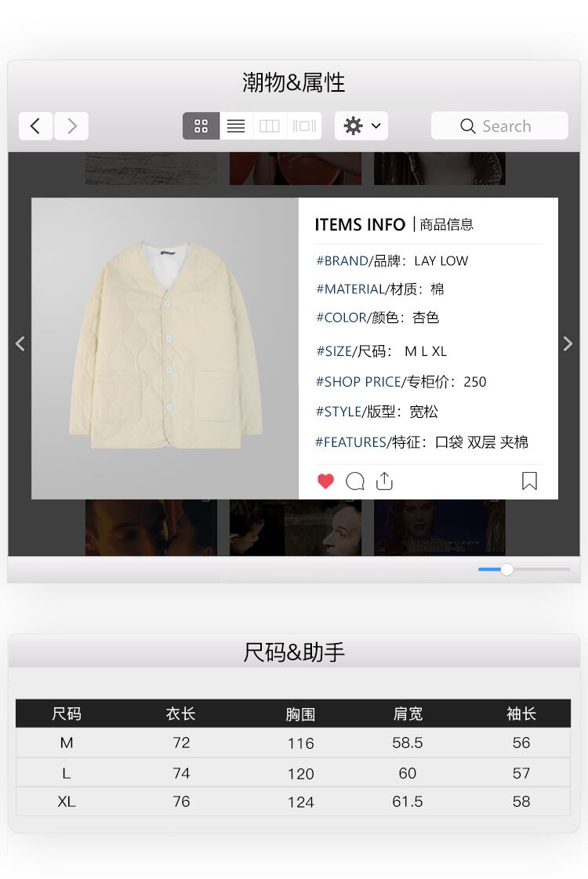Open the gear settings dropdown
The width and height of the screenshot is (588, 879).
pos(361,125)
